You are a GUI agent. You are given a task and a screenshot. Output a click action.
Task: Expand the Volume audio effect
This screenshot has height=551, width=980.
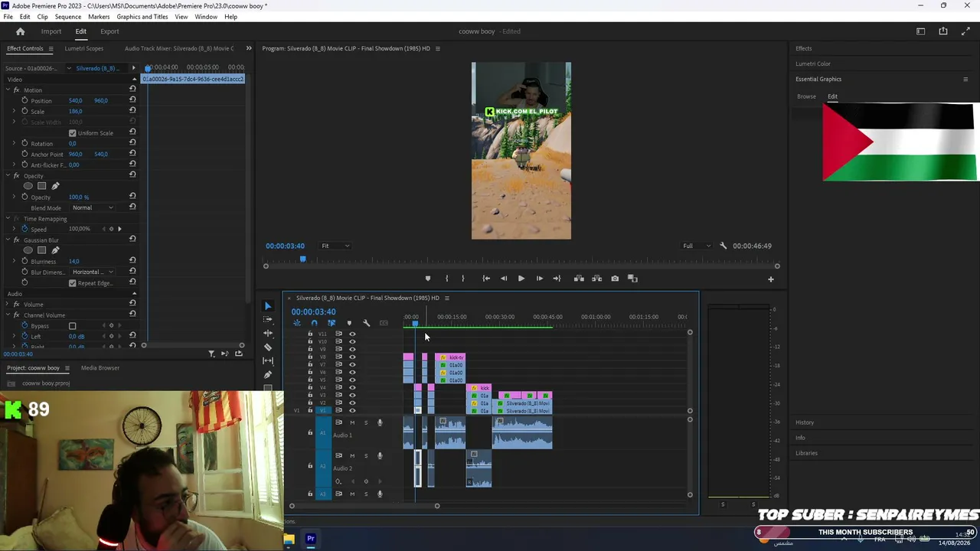pos(8,305)
